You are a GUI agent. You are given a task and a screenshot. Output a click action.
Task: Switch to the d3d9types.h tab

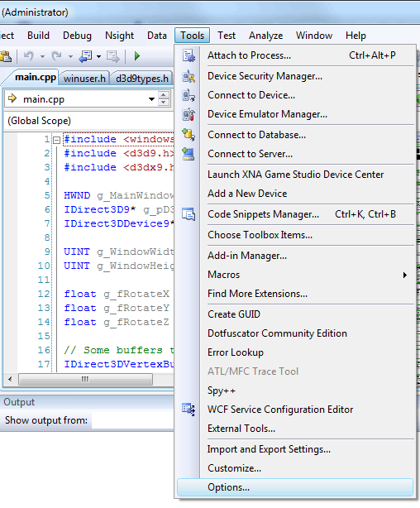pyautogui.click(x=142, y=79)
